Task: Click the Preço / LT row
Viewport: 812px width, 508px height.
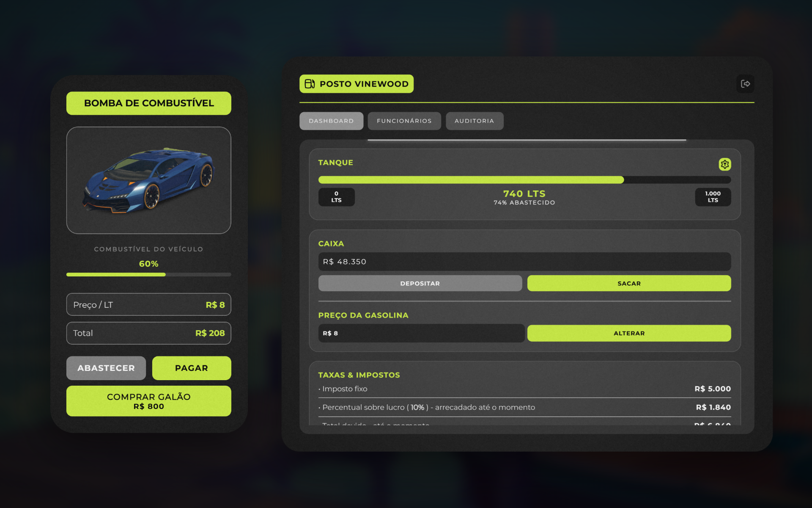Action: (149, 304)
